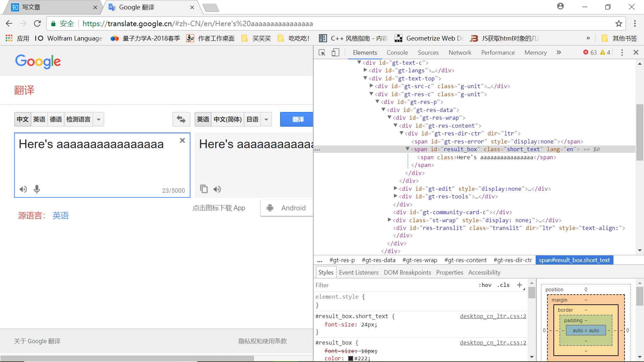
Task: Click the Android app download button
Action: 287,208
